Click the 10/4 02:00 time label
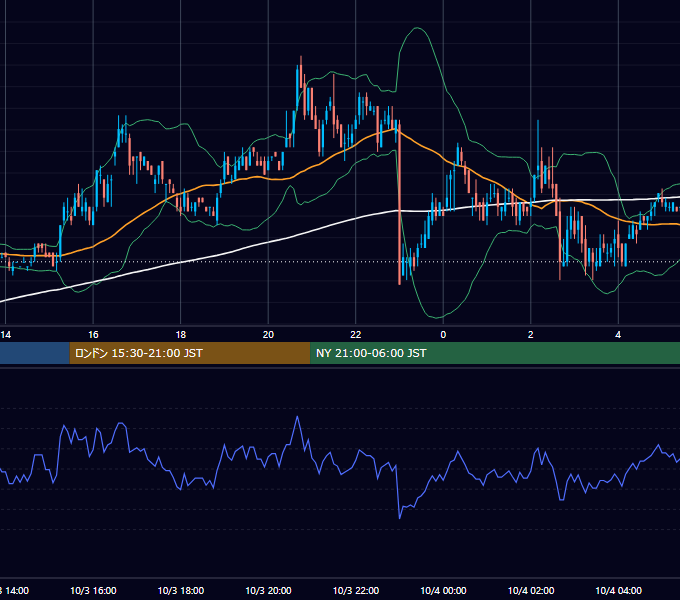This screenshot has width=680, height=600. pyautogui.click(x=531, y=590)
